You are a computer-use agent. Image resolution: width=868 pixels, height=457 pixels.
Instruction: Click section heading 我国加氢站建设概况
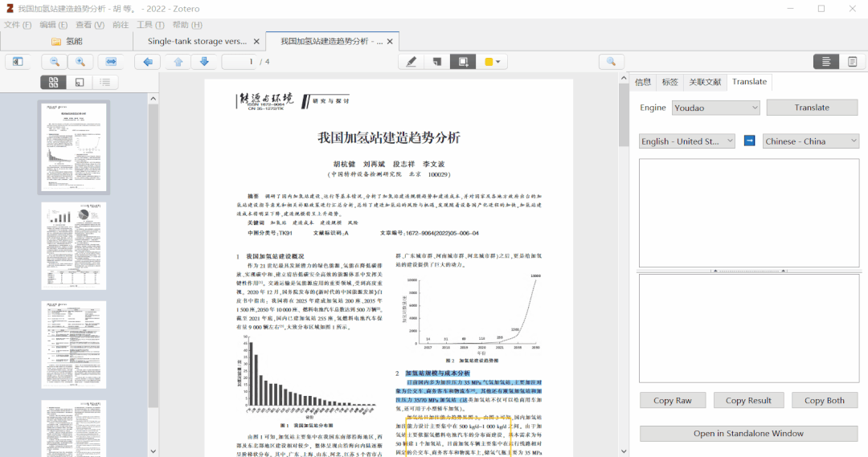tap(275, 256)
